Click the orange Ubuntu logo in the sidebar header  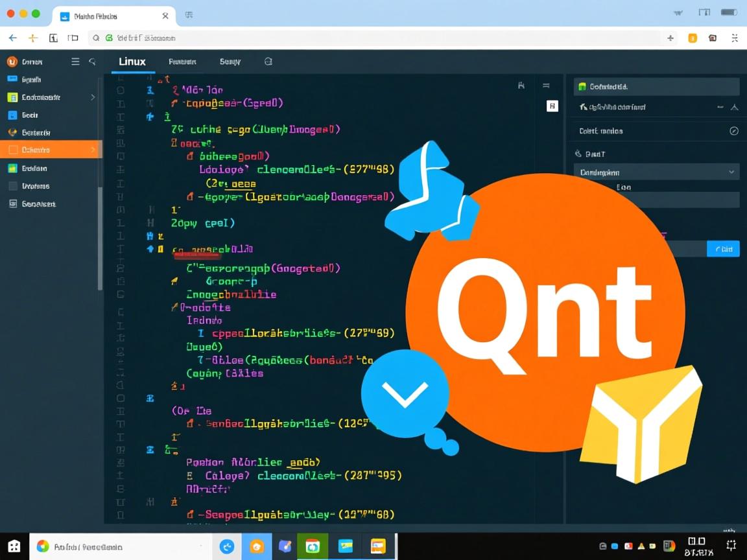[12, 62]
